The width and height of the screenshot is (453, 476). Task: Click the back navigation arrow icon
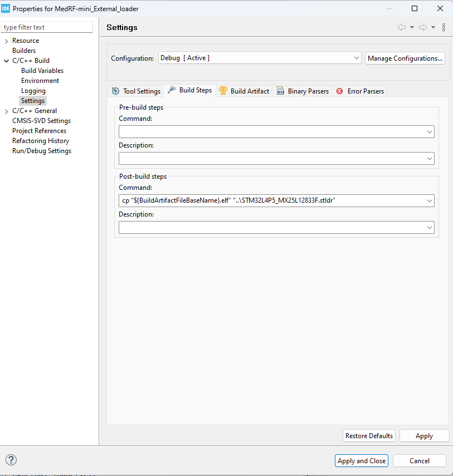point(402,27)
